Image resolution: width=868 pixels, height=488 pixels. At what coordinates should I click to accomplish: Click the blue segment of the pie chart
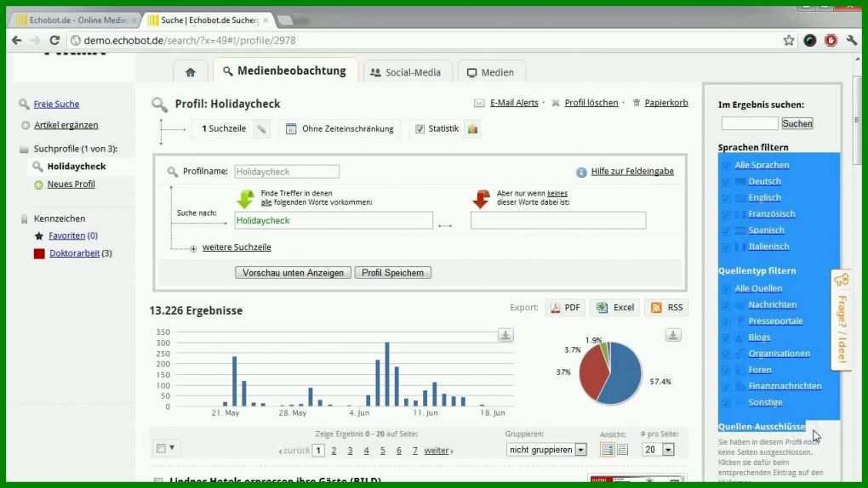pos(624,373)
